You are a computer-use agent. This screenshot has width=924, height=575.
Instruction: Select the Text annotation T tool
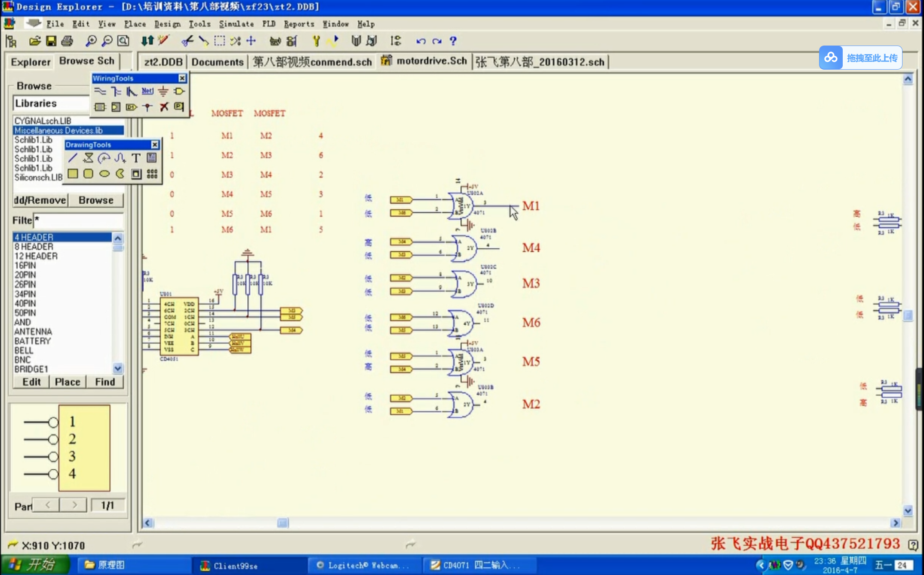[136, 158]
